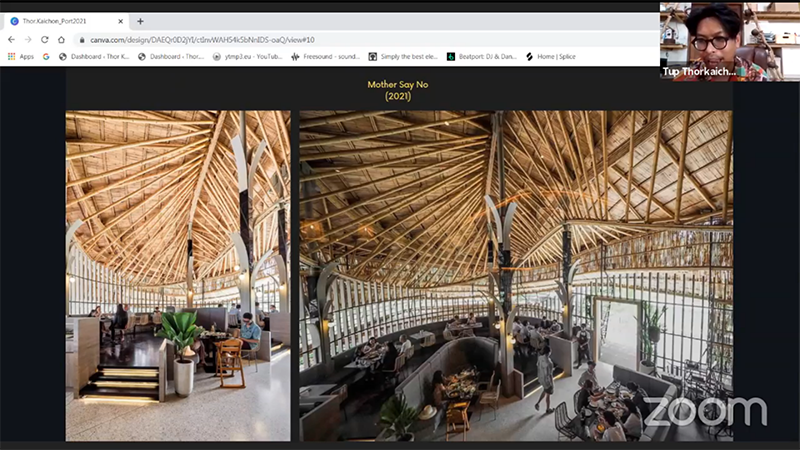Viewport: 800px width, 450px height.
Task: Open the second Dashboard - Thor... bookmark
Action: [x=171, y=57]
